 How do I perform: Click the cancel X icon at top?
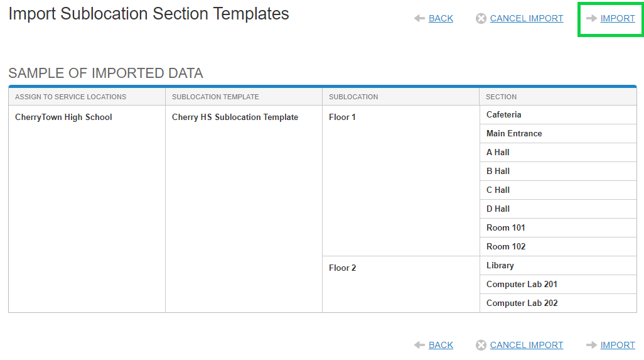pos(481,19)
